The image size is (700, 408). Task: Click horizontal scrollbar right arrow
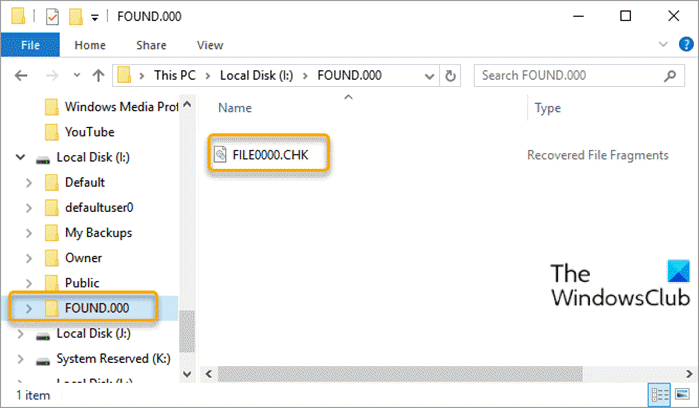click(689, 374)
